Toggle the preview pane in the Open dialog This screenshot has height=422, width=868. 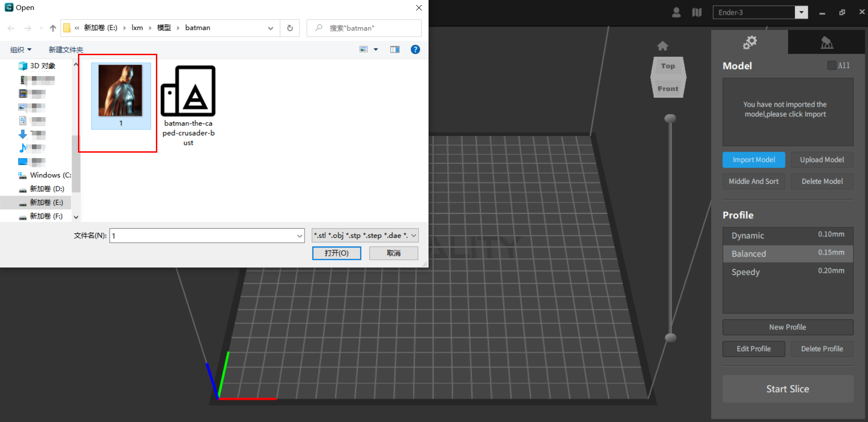pyautogui.click(x=395, y=49)
